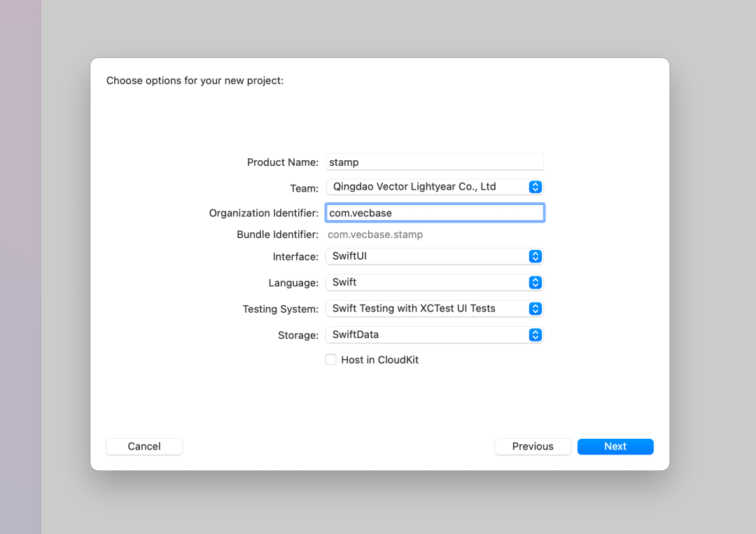Click the 'Testing System:' label
Image resolution: width=756 pixels, height=534 pixels.
(281, 309)
